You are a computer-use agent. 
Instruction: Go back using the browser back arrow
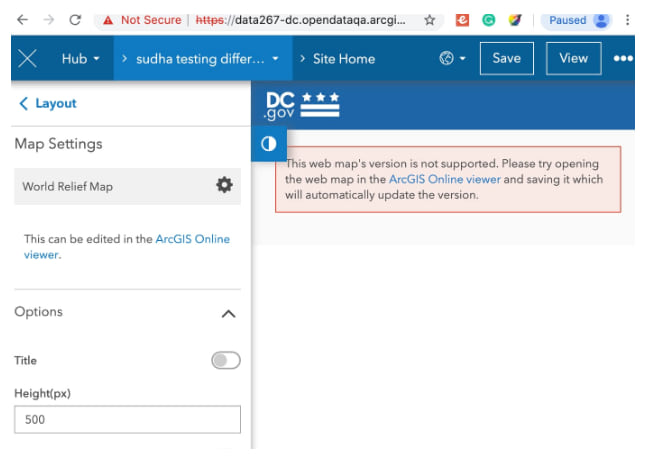(x=22, y=20)
